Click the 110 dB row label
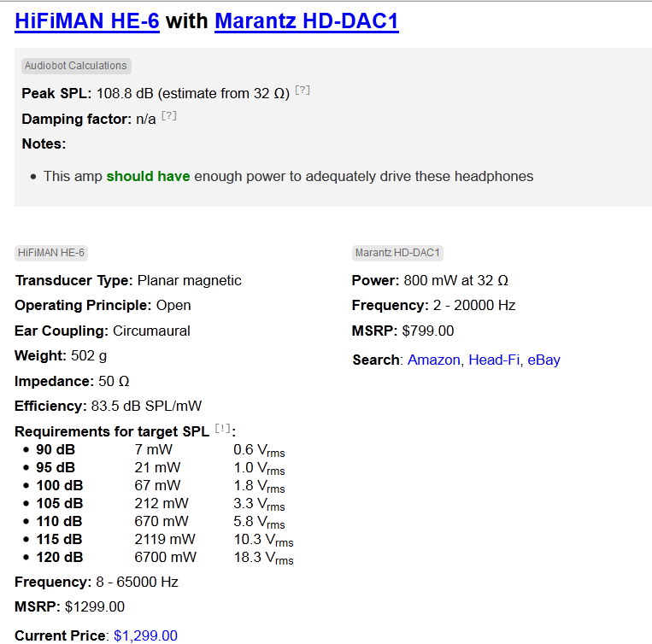 click(60, 521)
